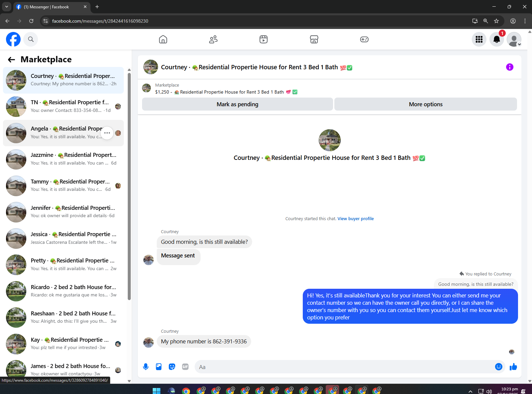
Task: Open taskbar volume control
Action: pyautogui.click(x=489, y=391)
